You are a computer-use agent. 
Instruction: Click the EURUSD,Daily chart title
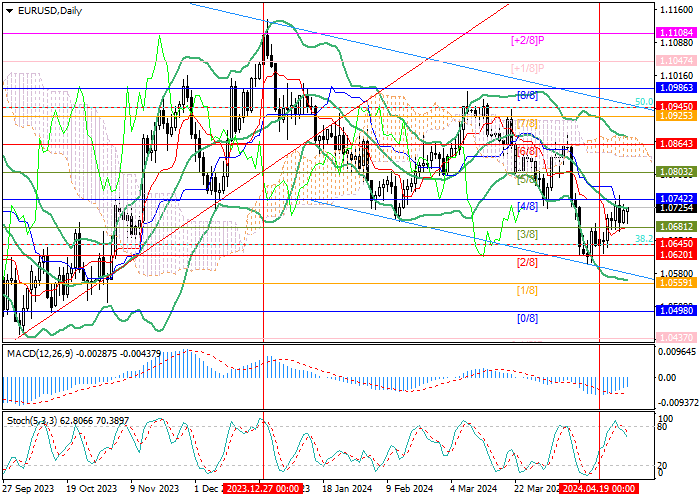[50, 11]
